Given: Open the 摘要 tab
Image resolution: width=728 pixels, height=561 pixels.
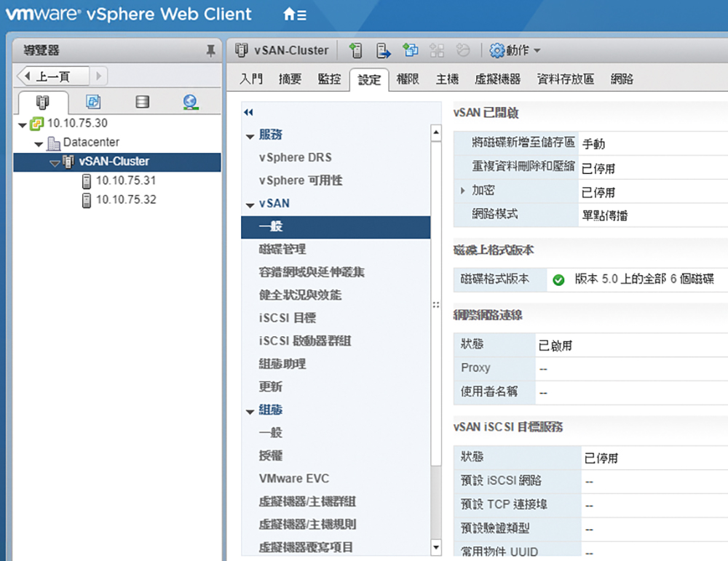Looking at the screenshot, I should [290, 79].
